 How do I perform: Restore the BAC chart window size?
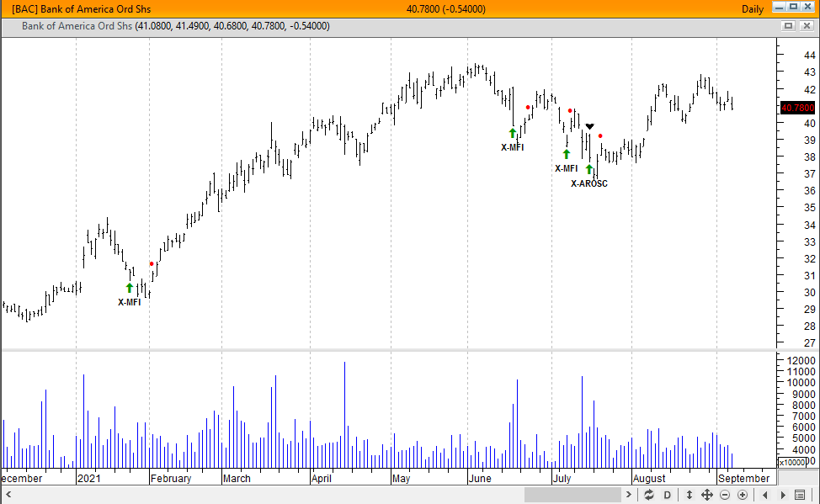[793, 8]
